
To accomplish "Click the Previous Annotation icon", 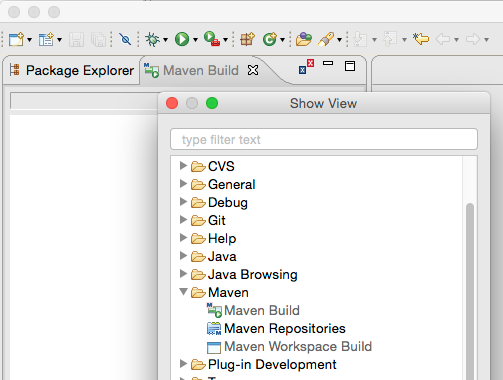I will [390, 39].
